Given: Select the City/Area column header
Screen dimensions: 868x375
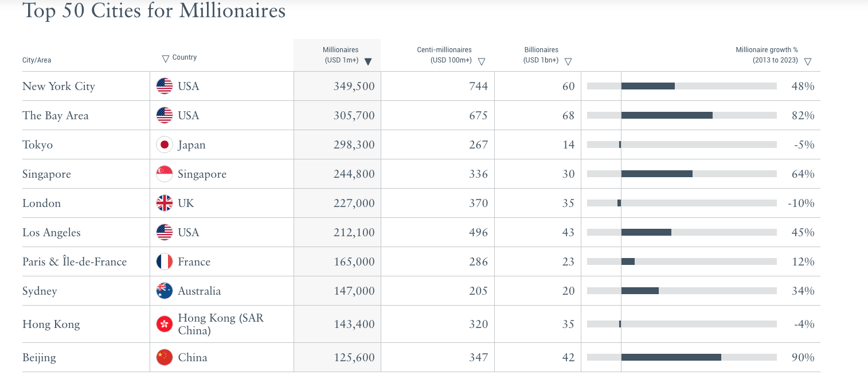Looking at the screenshot, I should pyautogui.click(x=37, y=60).
